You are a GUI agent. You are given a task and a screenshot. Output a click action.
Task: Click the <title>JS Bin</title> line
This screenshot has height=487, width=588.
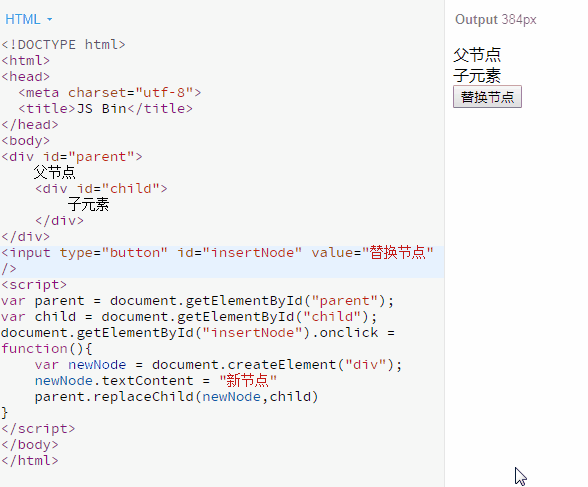pyautogui.click(x=105, y=109)
